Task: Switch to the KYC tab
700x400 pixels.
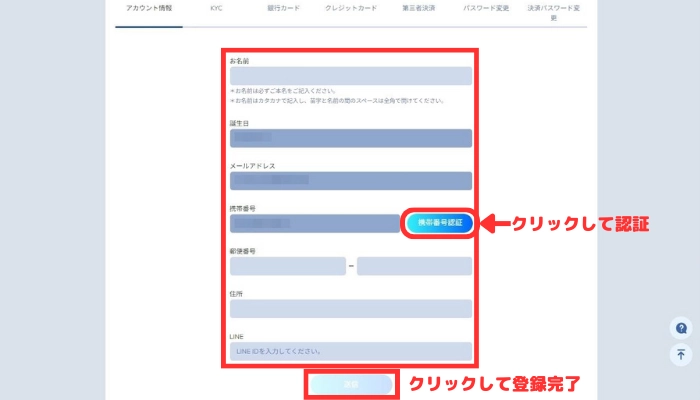Action: 216,8
